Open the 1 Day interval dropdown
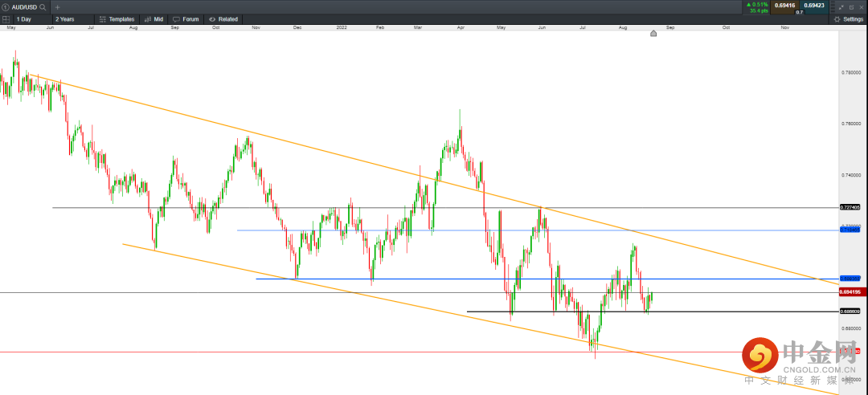 coord(32,18)
